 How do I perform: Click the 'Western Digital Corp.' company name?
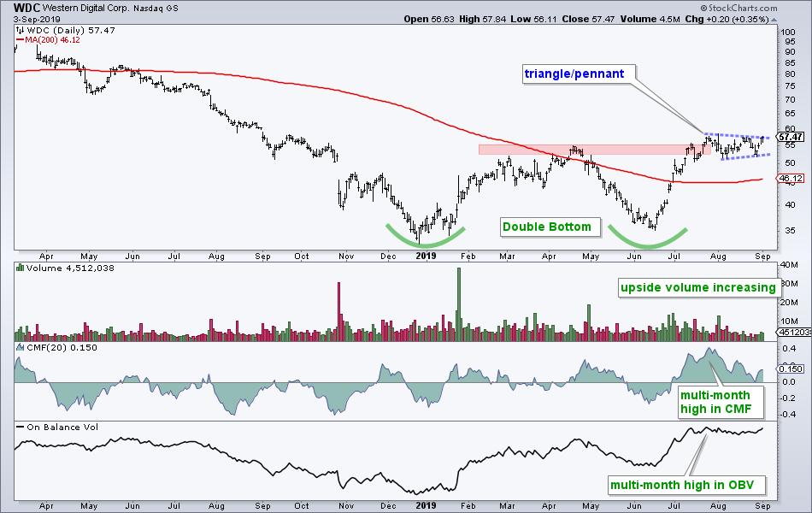(x=85, y=9)
